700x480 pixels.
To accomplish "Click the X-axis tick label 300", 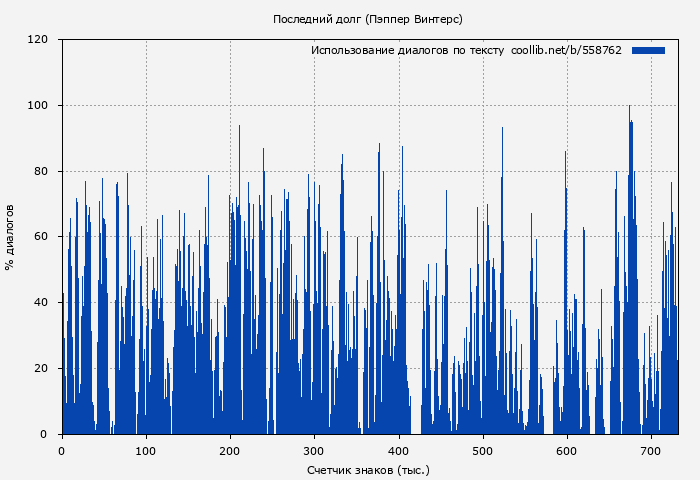I will (314, 450).
